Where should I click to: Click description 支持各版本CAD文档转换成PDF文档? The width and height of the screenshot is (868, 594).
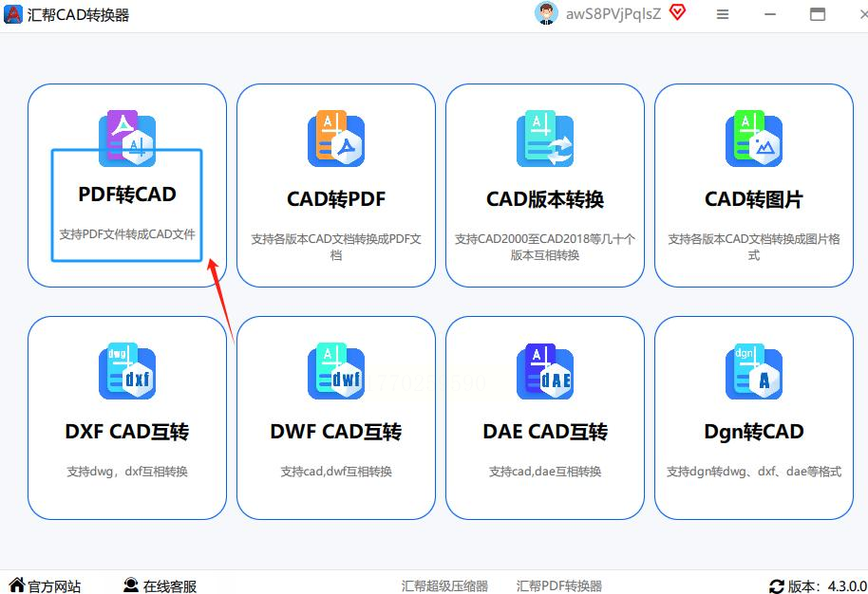[x=336, y=247]
